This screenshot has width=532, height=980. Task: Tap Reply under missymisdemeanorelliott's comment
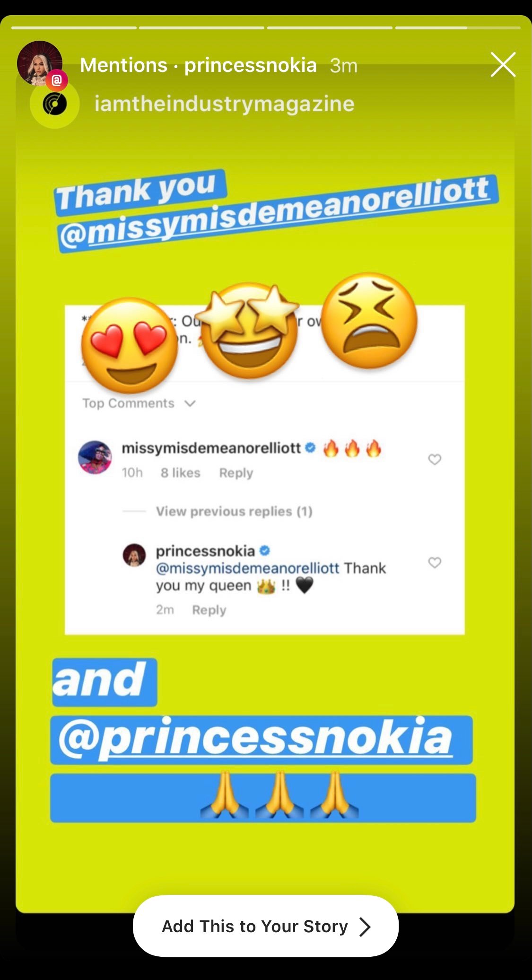[x=236, y=473]
